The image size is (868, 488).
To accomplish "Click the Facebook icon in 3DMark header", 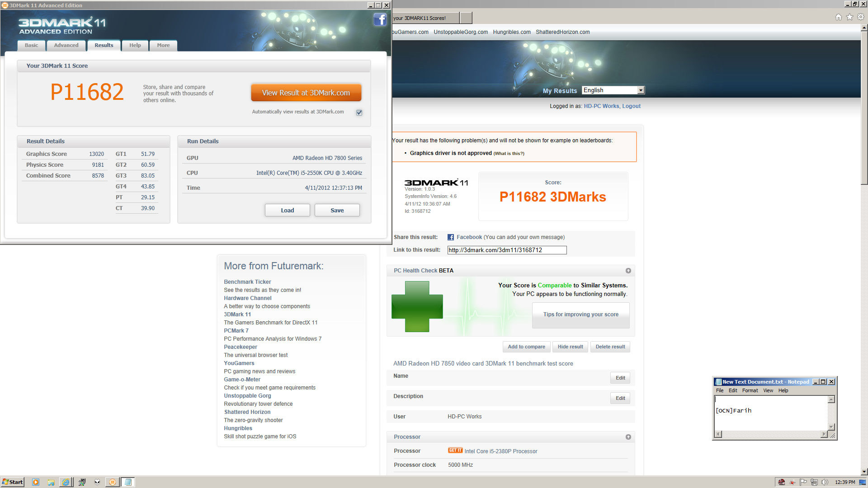I will point(380,19).
